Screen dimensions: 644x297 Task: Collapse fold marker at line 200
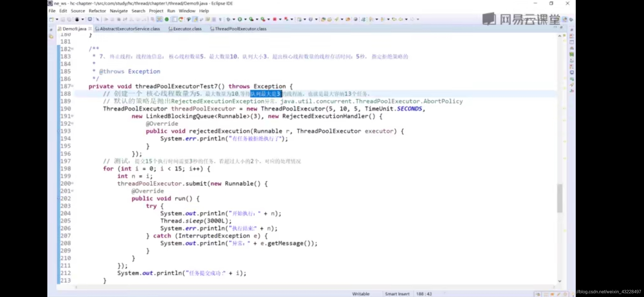(72, 183)
